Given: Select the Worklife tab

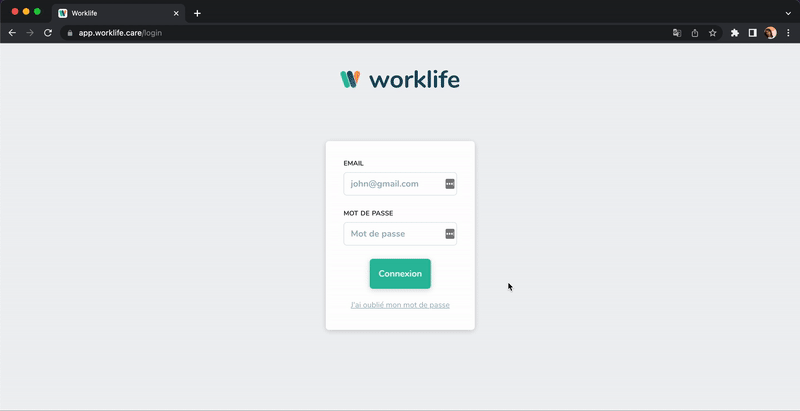Looking at the screenshot, I should (x=110, y=13).
